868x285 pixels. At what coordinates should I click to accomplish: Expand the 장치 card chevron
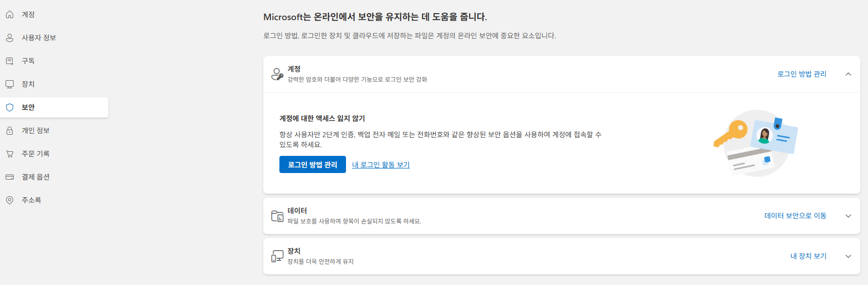click(x=848, y=256)
